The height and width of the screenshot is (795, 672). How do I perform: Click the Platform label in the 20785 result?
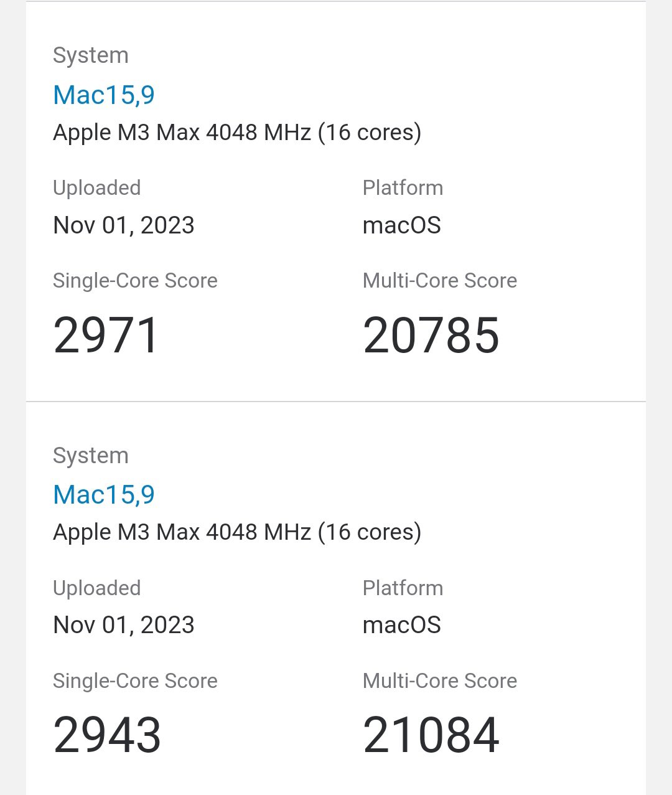pyautogui.click(x=403, y=188)
